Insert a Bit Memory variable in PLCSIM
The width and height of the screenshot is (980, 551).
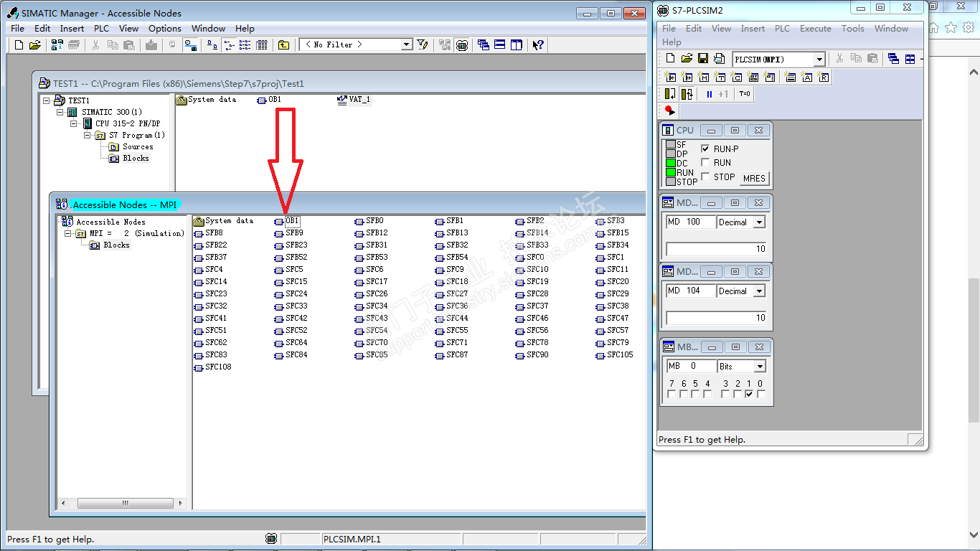704,77
